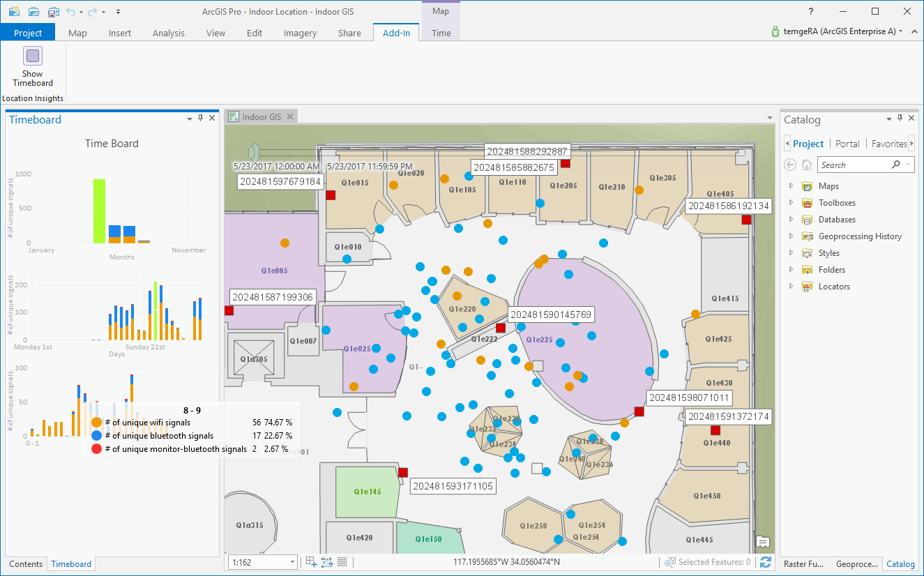Click the Show Timeboard button
Image resolution: width=924 pixels, height=576 pixels.
[x=33, y=67]
